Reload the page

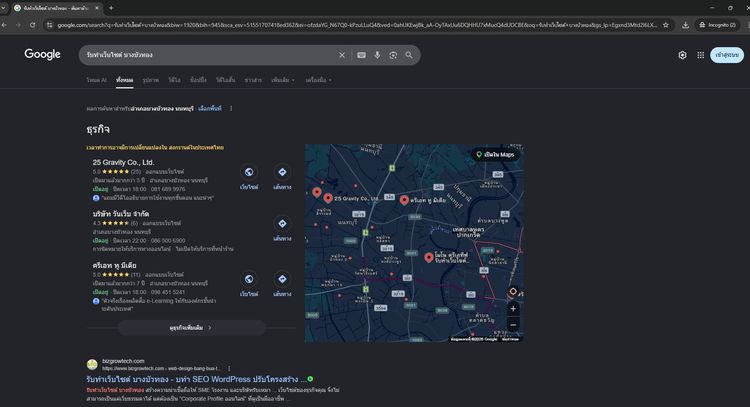click(33, 25)
